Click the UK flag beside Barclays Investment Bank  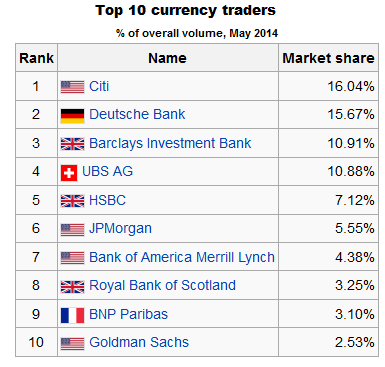click(x=72, y=144)
